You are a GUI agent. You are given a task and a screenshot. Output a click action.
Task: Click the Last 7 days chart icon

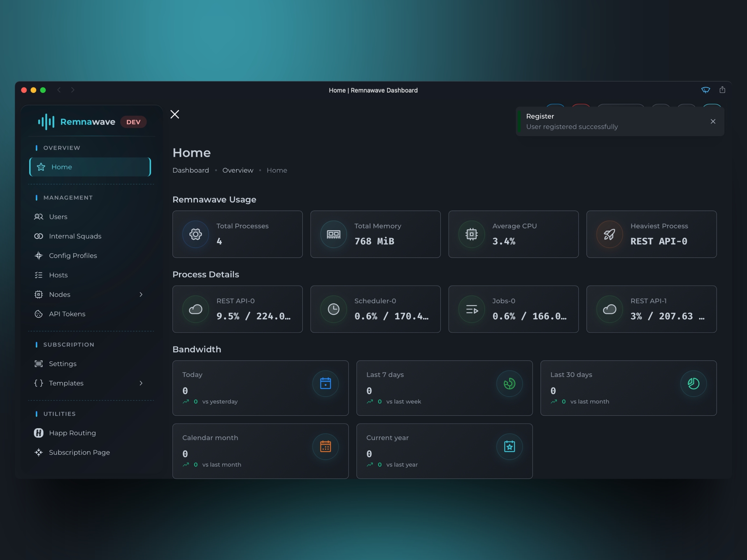[509, 383]
